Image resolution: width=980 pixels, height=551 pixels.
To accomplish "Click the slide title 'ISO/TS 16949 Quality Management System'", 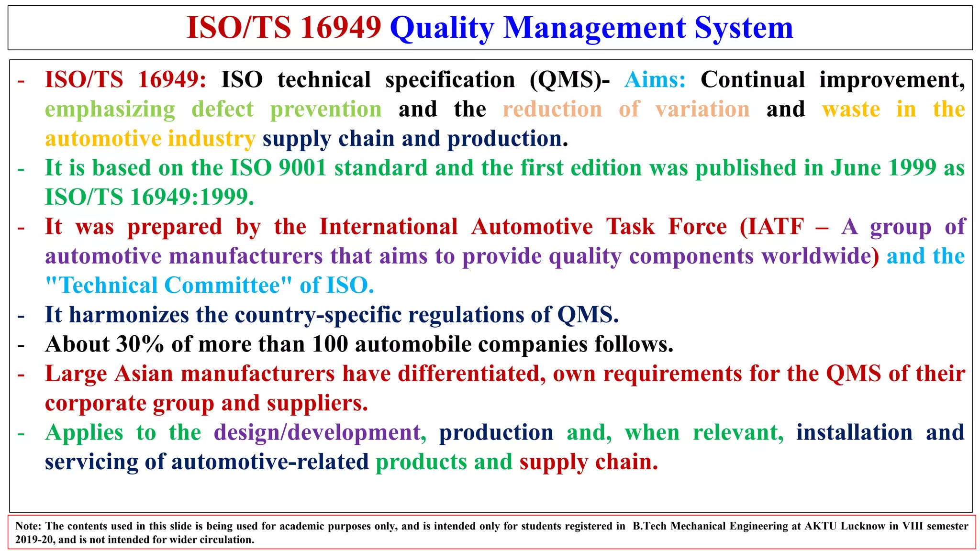I will (x=490, y=28).
